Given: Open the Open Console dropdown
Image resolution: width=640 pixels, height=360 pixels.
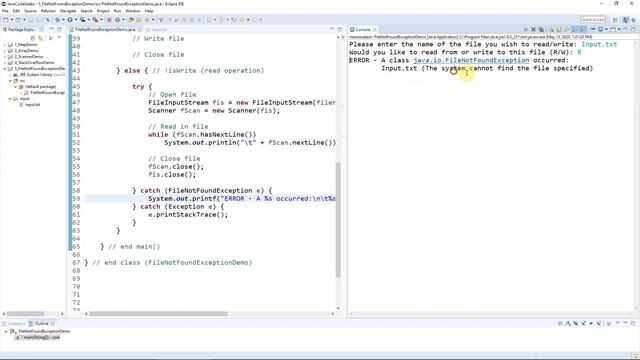Looking at the screenshot, I should click(x=619, y=29).
